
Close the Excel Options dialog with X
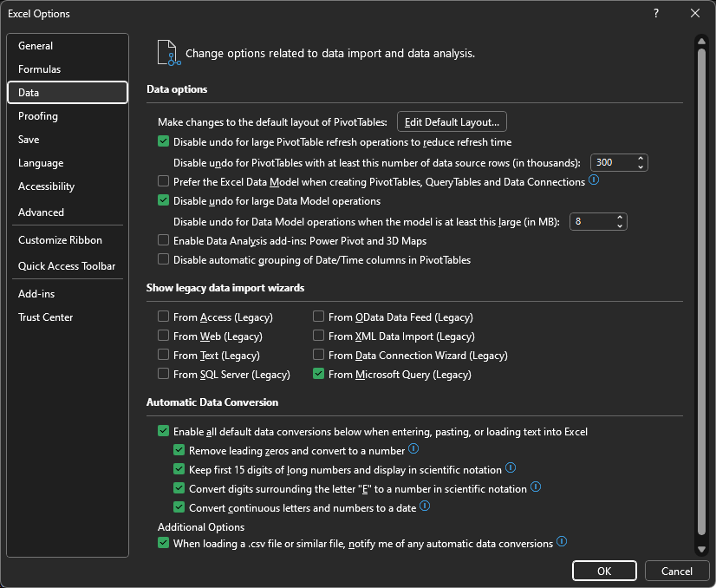tap(695, 13)
